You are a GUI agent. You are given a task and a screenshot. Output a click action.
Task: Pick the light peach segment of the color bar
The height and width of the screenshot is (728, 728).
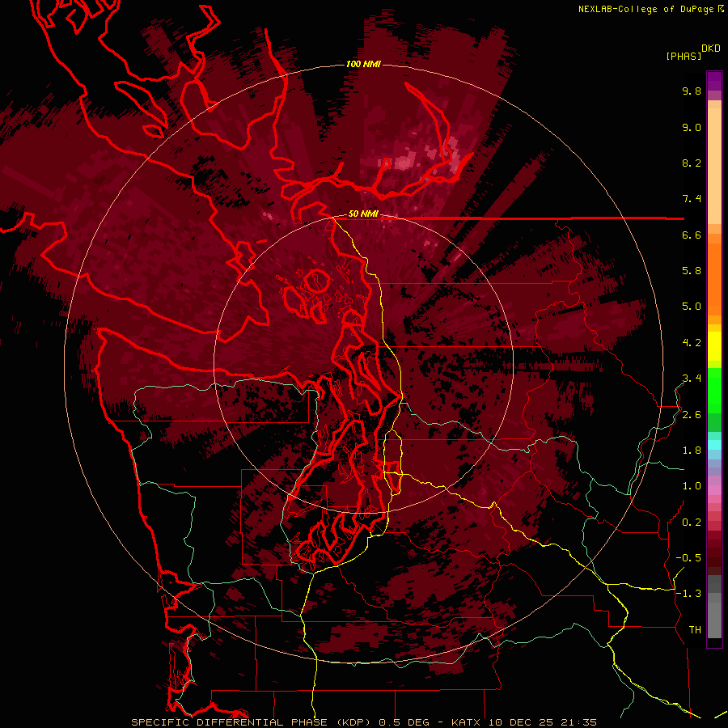(714, 167)
